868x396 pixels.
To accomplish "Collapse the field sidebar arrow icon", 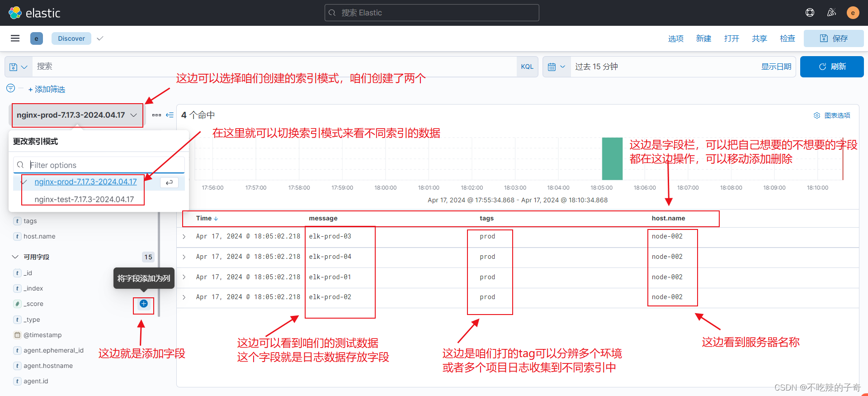I will [170, 115].
